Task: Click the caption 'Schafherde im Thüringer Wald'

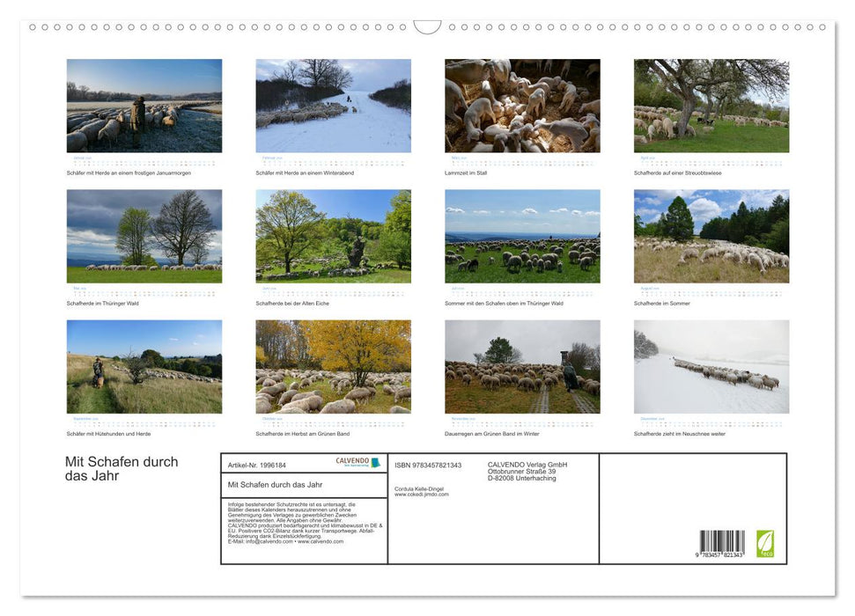Action: (103, 304)
